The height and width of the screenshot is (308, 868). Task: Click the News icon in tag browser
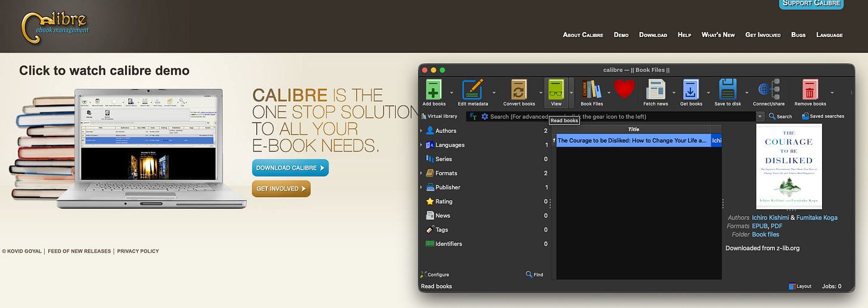click(x=430, y=216)
